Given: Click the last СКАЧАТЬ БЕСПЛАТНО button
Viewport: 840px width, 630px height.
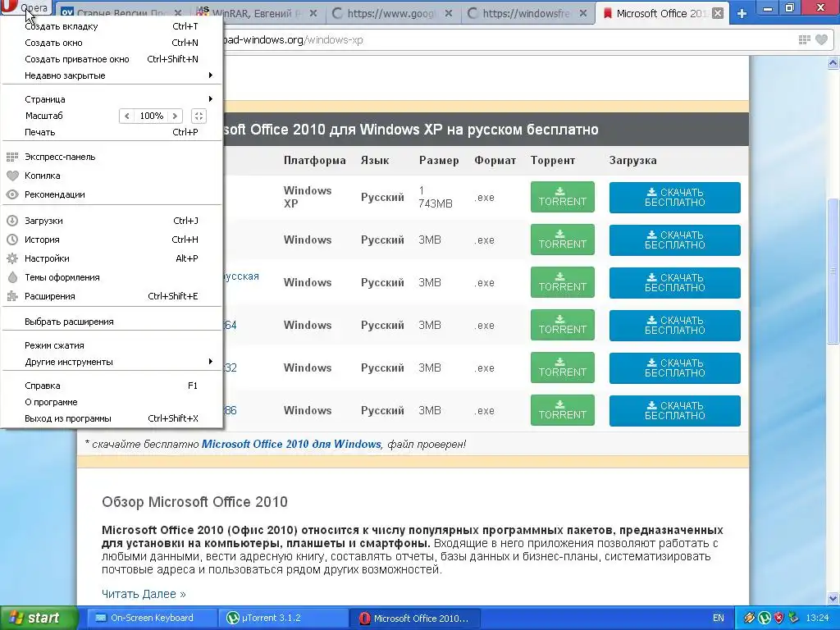Looking at the screenshot, I should 675,410.
